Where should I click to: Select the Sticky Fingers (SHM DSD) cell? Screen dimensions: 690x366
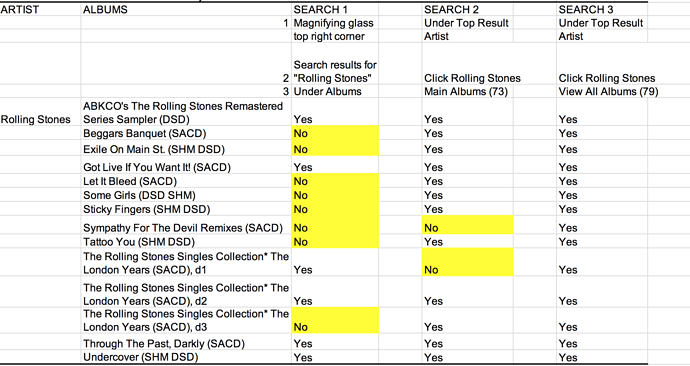pos(186,209)
